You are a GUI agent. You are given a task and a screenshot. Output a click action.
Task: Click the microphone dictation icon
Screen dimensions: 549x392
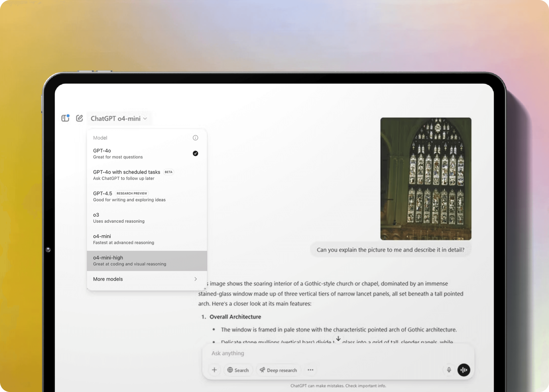pos(449,370)
